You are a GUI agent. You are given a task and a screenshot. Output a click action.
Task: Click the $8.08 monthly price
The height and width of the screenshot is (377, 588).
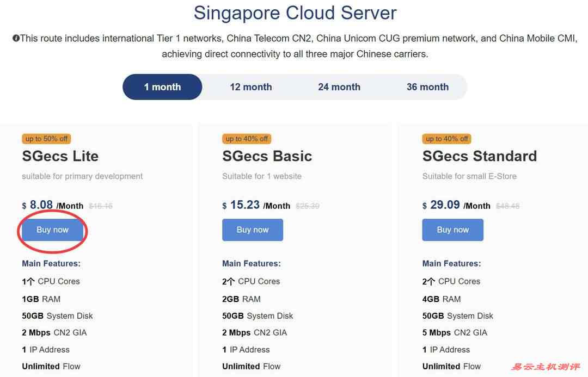pos(41,205)
